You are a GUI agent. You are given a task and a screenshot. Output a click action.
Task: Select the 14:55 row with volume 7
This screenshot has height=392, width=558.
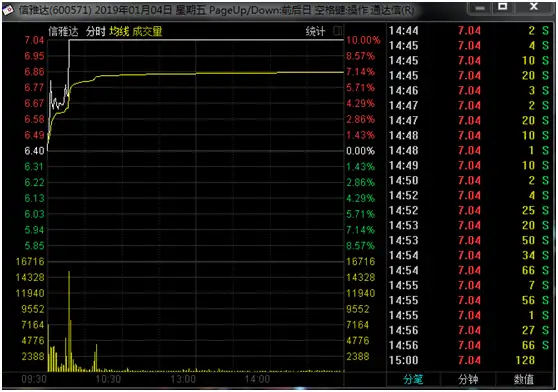[x=469, y=285]
